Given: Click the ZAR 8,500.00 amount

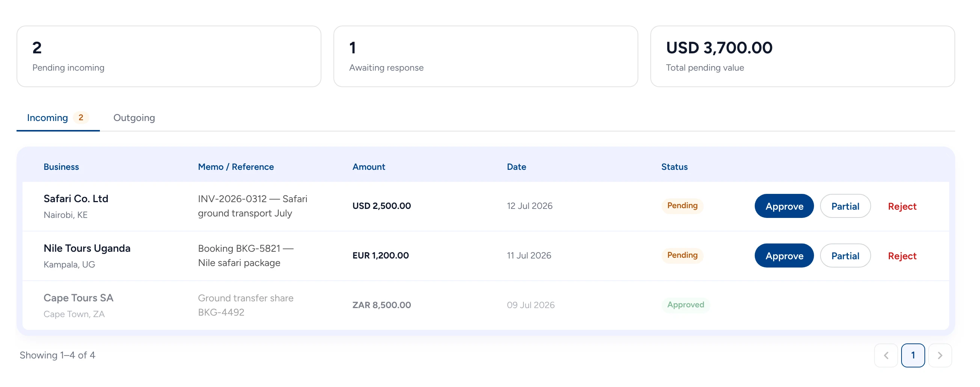Looking at the screenshot, I should [x=381, y=305].
